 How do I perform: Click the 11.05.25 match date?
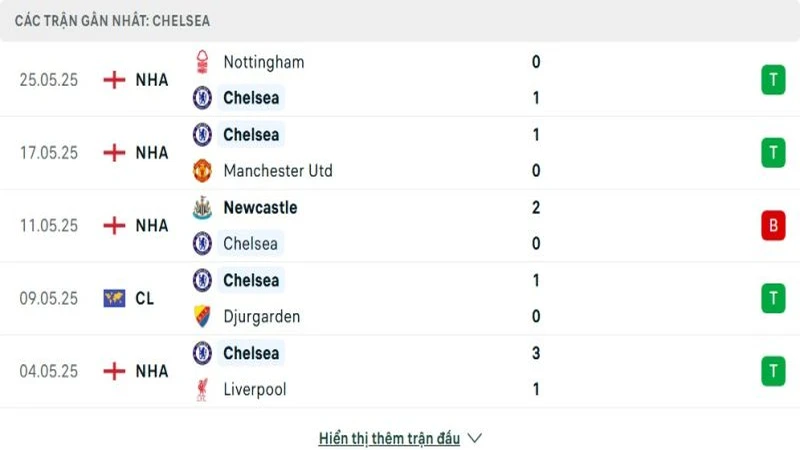click(48, 226)
